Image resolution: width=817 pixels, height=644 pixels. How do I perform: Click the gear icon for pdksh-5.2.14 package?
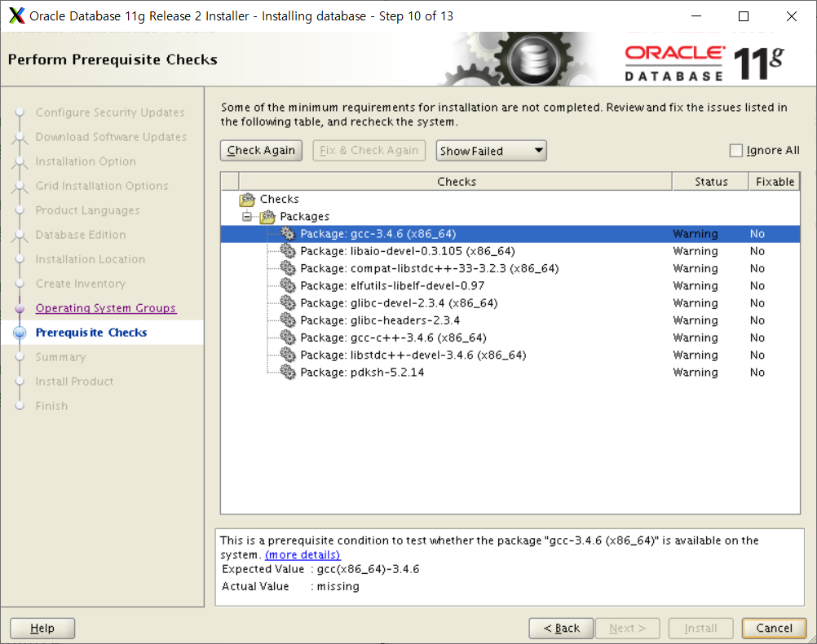pyautogui.click(x=288, y=372)
